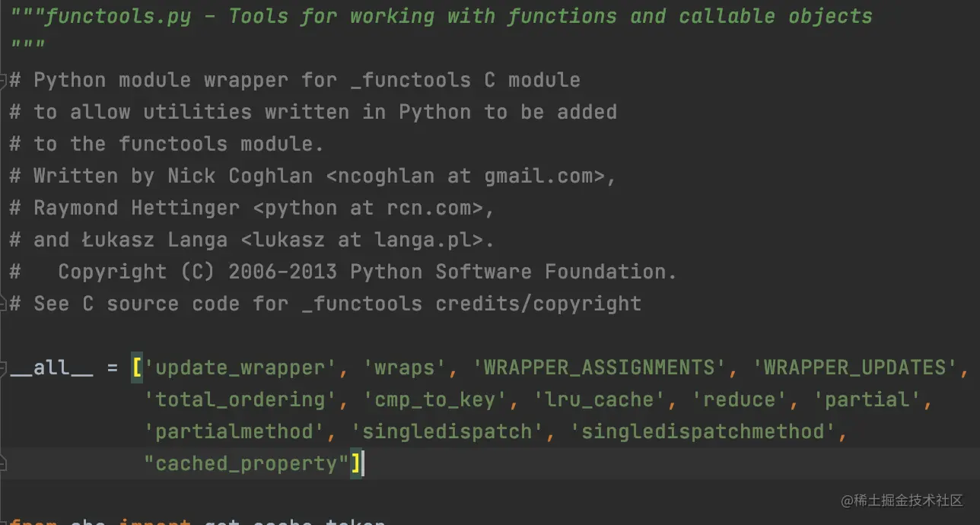Click the string 'partialmethod'
This screenshot has width=980, height=525.
(x=234, y=431)
